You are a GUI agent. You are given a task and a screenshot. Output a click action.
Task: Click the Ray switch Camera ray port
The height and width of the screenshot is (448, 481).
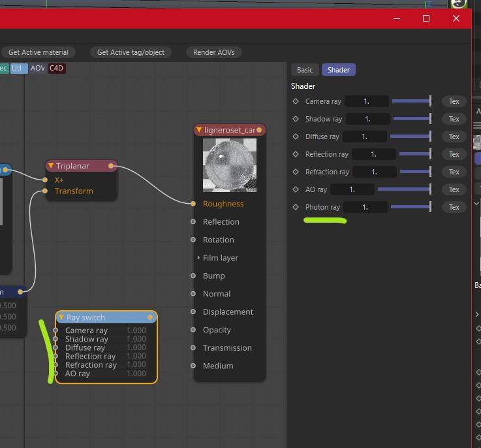tap(55, 330)
